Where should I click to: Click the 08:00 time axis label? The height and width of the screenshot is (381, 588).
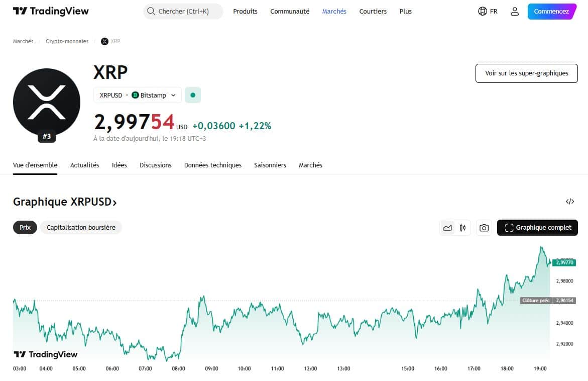[178, 368]
